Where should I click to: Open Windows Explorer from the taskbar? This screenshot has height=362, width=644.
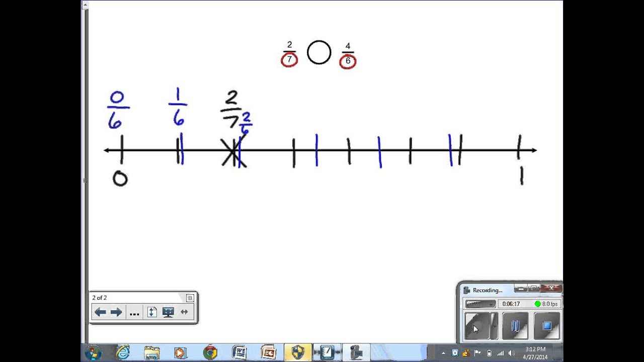click(151, 352)
